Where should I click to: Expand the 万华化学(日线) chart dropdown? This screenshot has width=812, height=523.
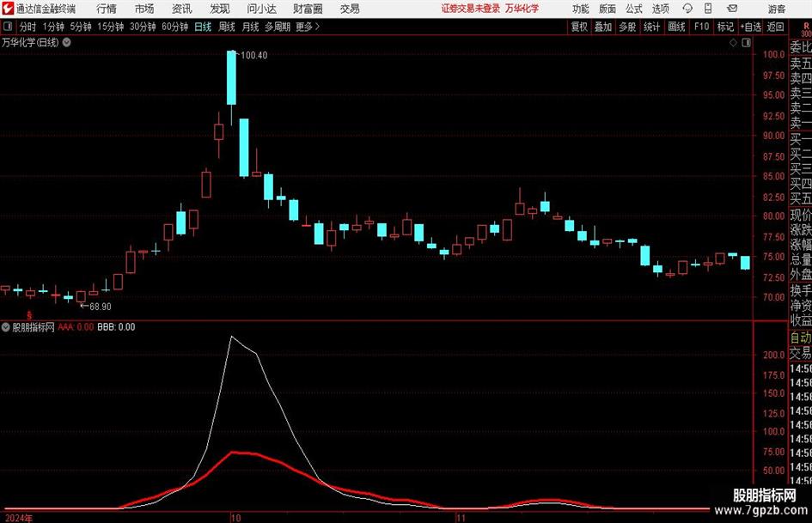coord(67,42)
